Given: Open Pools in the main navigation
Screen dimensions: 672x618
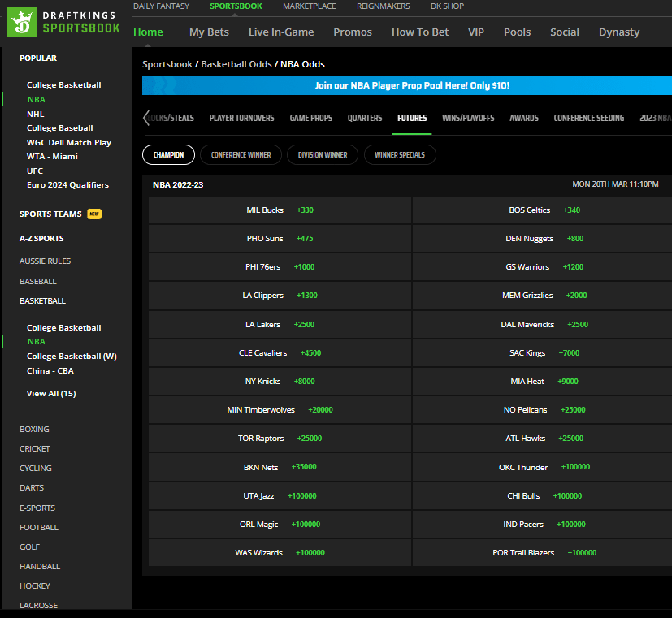Looking at the screenshot, I should click(518, 32).
